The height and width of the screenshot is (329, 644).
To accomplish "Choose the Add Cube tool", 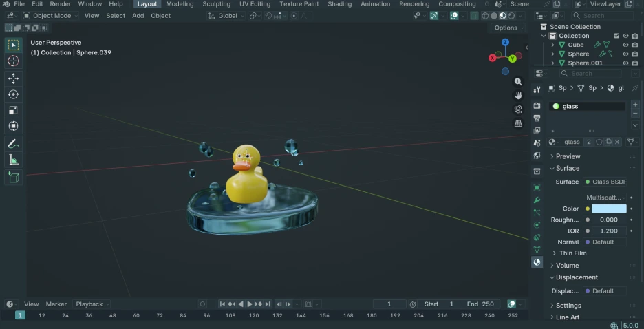I will point(14,178).
